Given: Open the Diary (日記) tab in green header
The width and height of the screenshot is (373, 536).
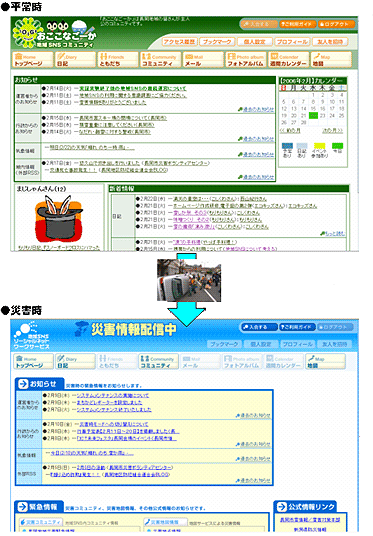Looking at the screenshot, I should pyautogui.click(x=75, y=60).
